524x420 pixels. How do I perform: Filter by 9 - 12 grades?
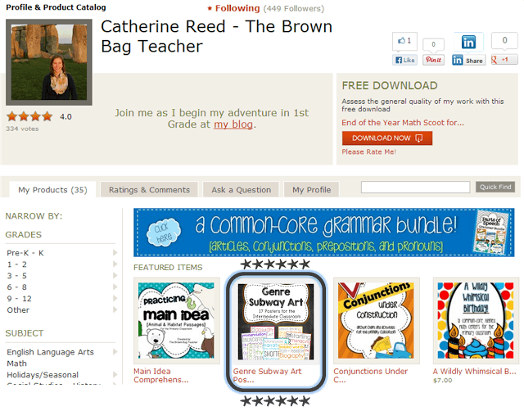click(x=20, y=298)
